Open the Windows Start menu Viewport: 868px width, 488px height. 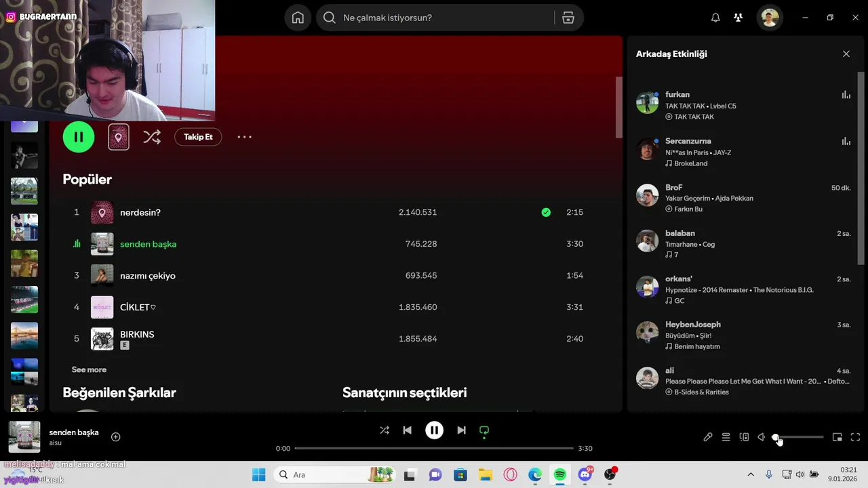point(259,474)
